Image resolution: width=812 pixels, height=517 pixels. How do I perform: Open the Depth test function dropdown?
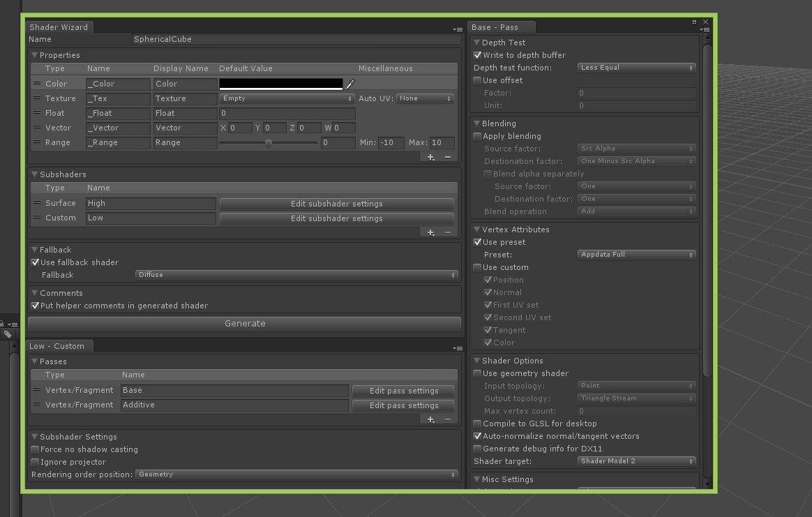[x=636, y=68]
